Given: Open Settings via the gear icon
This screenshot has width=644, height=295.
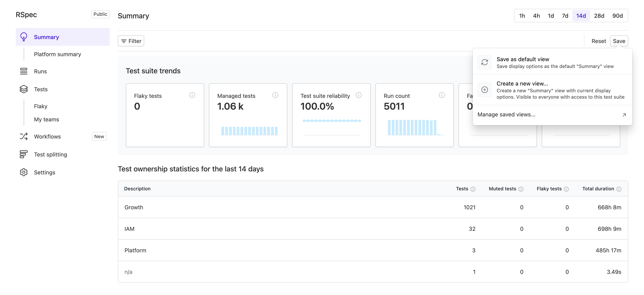Looking at the screenshot, I should (24, 172).
